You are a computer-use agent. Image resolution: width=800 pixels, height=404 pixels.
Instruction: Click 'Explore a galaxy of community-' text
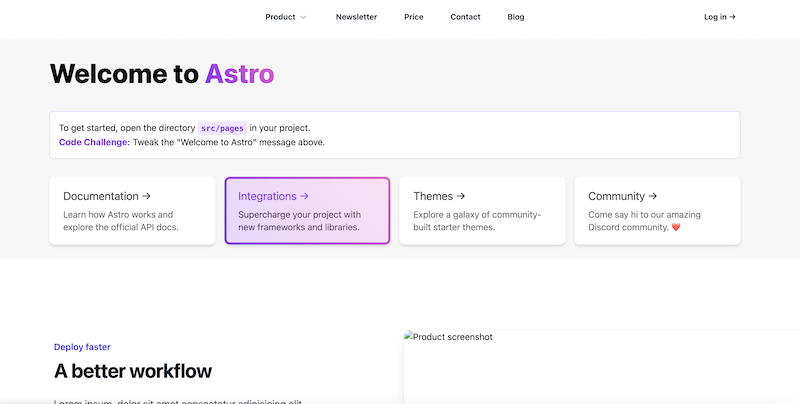(477, 215)
